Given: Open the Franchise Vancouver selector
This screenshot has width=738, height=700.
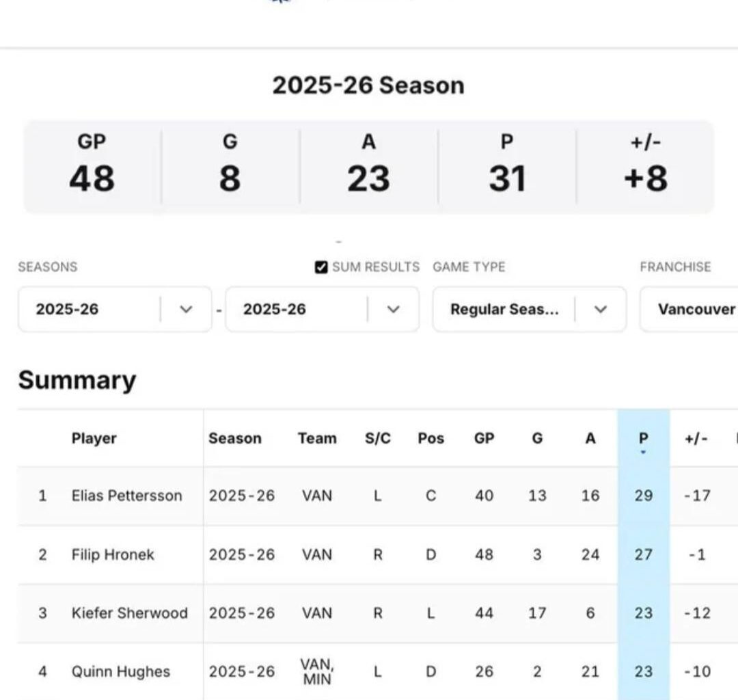Looking at the screenshot, I should (690, 309).
